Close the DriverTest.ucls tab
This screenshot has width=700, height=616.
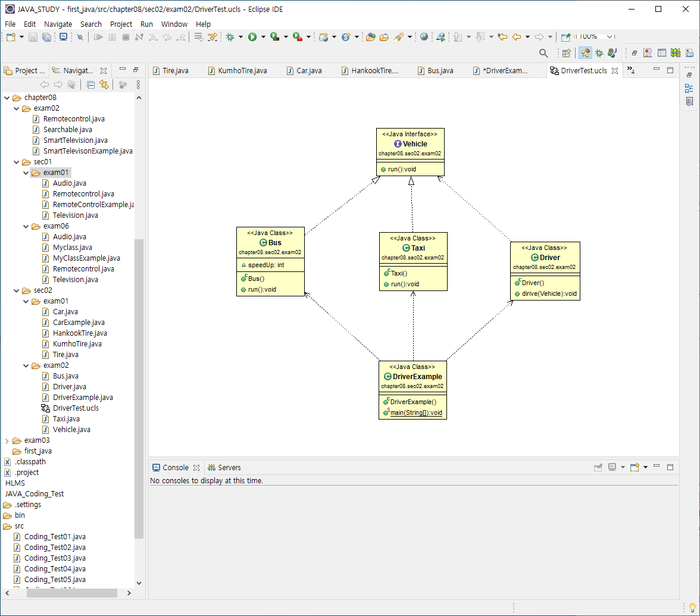coord(615,70)
